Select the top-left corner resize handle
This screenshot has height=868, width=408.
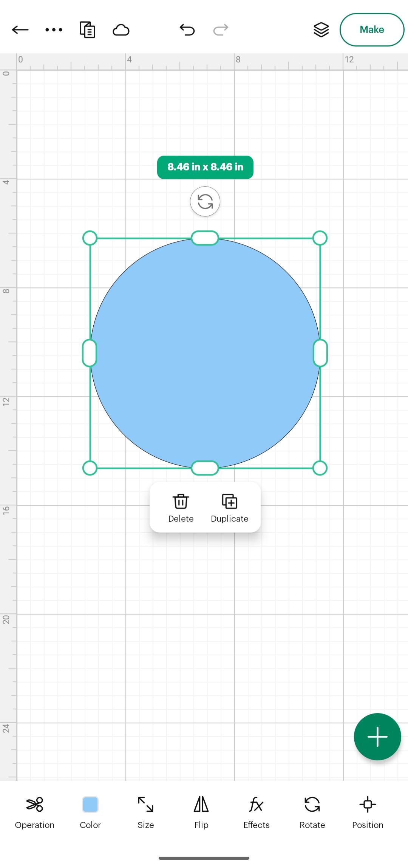pyautogui.click(x=90, y=238)
